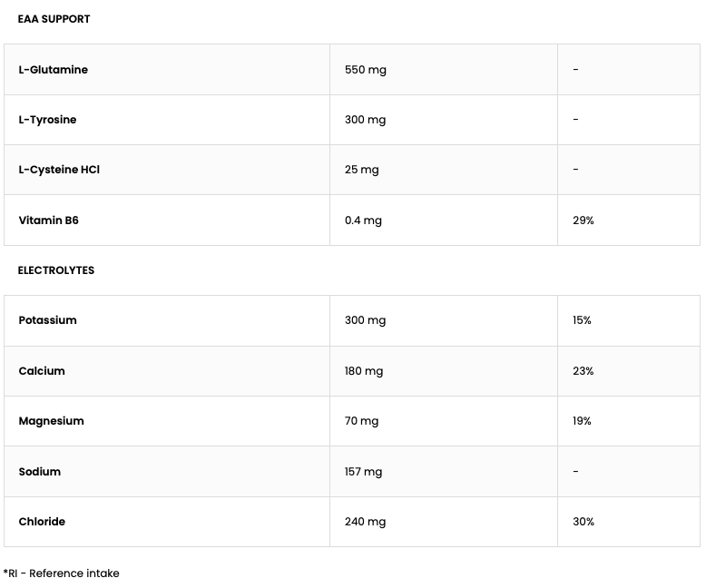Click the 15% potassium reference intake
Viewport: 706px width, 588px height.
[582, 320]
